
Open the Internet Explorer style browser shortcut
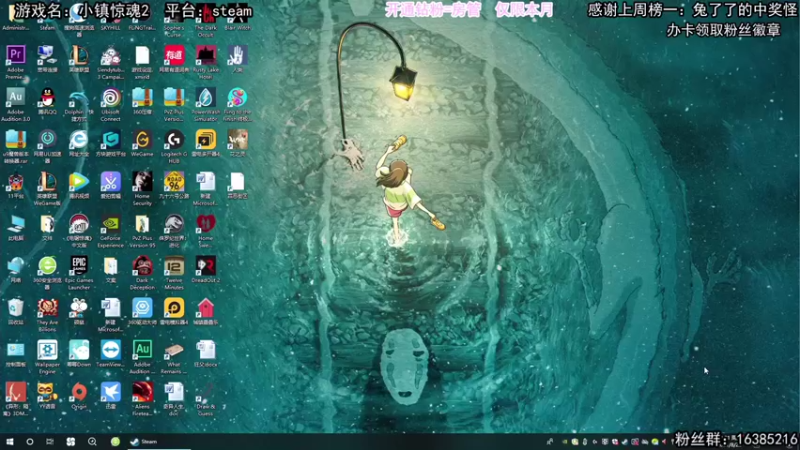(79, 140)
